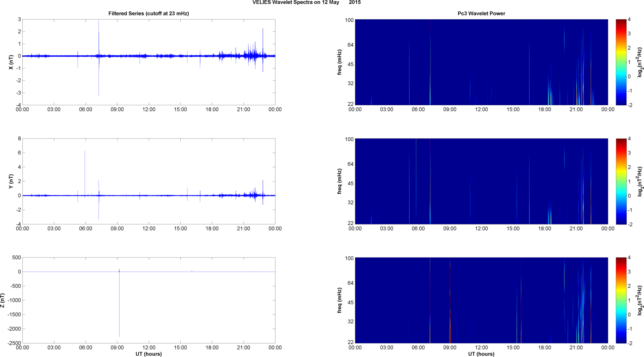The width and height of the screenshot is (644, 357).
Task: Select the 'Pc3 Wavelet Power' heading
Action: pos(481,13)
